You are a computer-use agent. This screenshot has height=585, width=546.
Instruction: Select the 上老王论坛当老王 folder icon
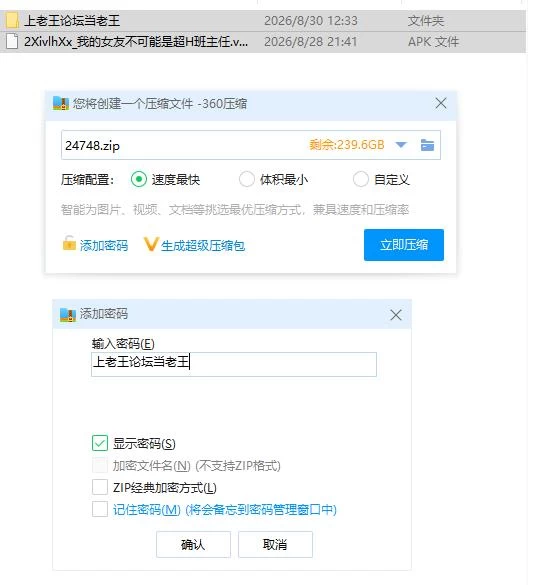pos(12,21)
